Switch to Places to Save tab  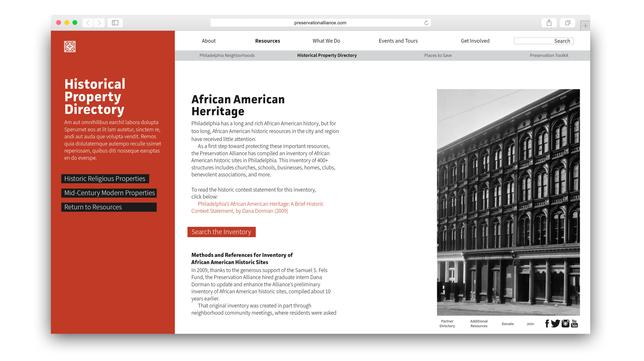point(438,55)
